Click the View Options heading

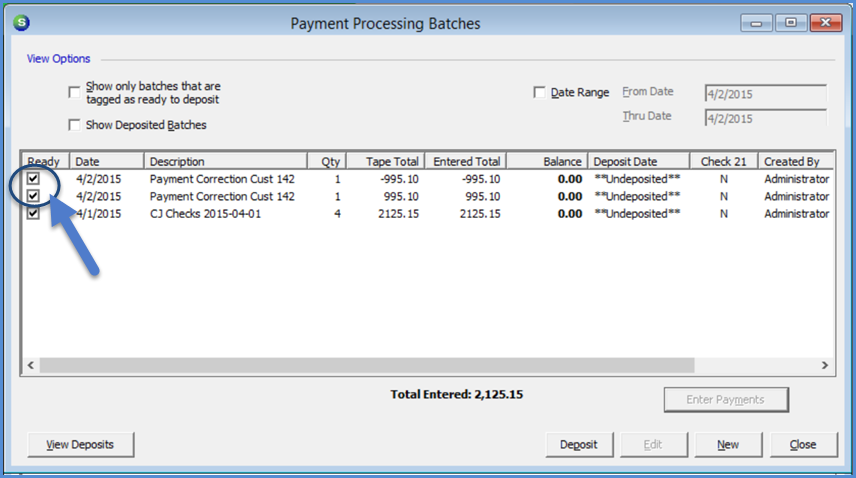coord(58,58)
